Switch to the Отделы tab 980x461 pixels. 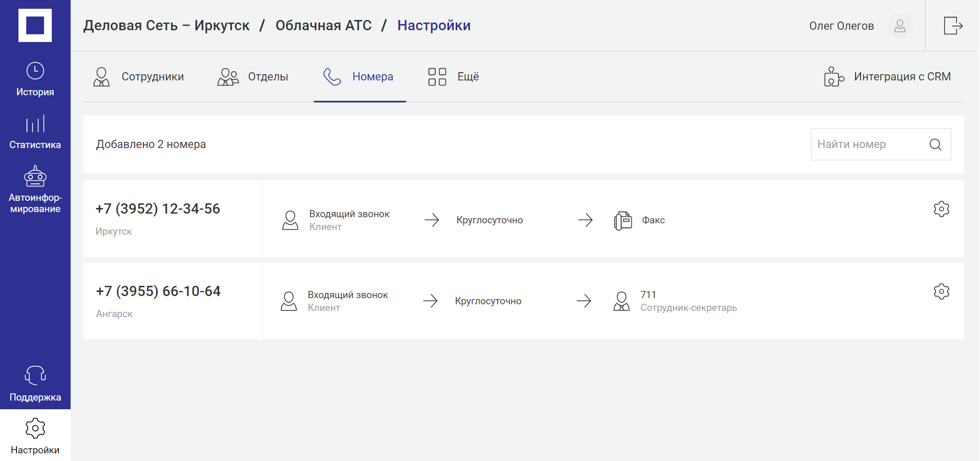[253, 77]
